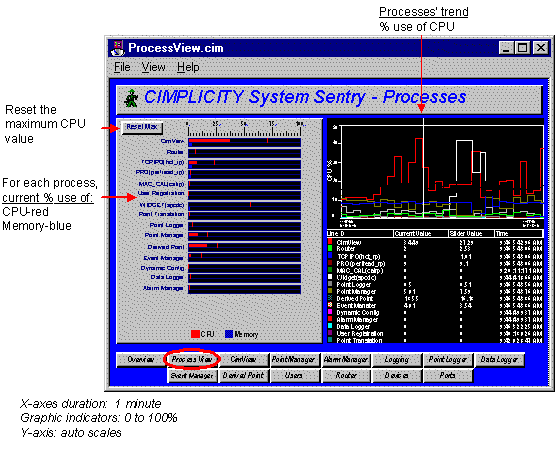The image size is (557, 455).
Task: Click the Derived Point CPU usage bar
Action: click(x=244, y=246)
